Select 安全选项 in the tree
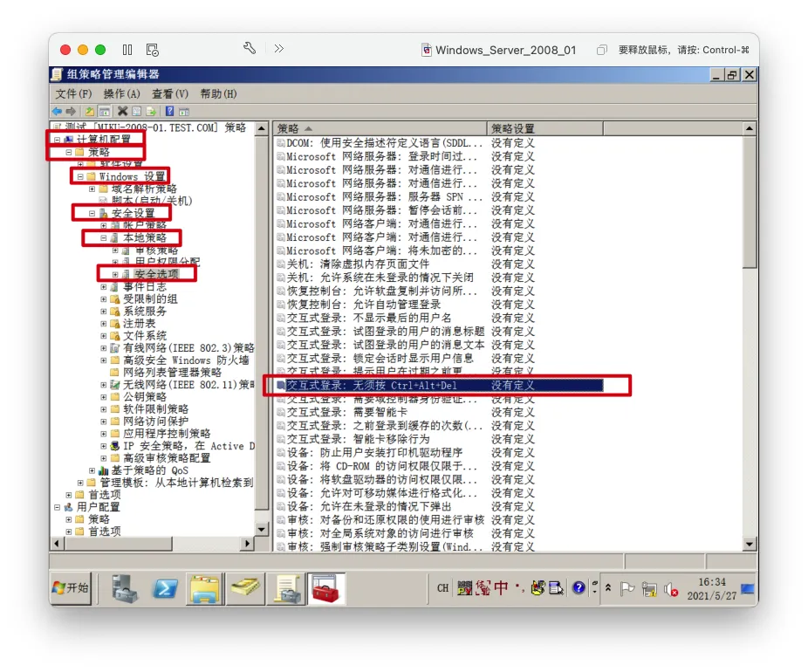Screen dimensions: 808x672 (156, 274)
